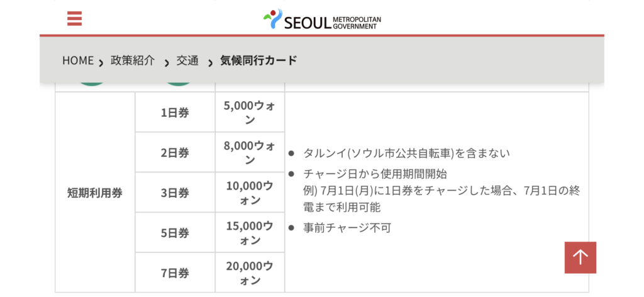Click the 20,000ウォン price cell
Screen dimensions: 644x297
pyautogui.click(x=250, y=273)
